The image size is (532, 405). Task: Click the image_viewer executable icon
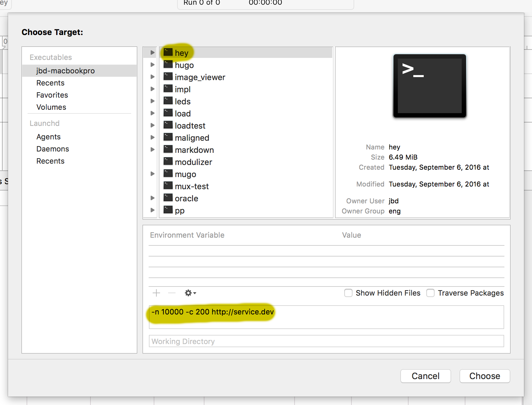(x=168, y=76)
